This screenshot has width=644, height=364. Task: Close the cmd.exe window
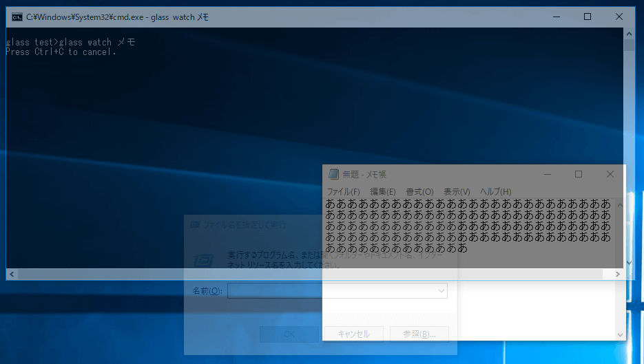point(619,17)
